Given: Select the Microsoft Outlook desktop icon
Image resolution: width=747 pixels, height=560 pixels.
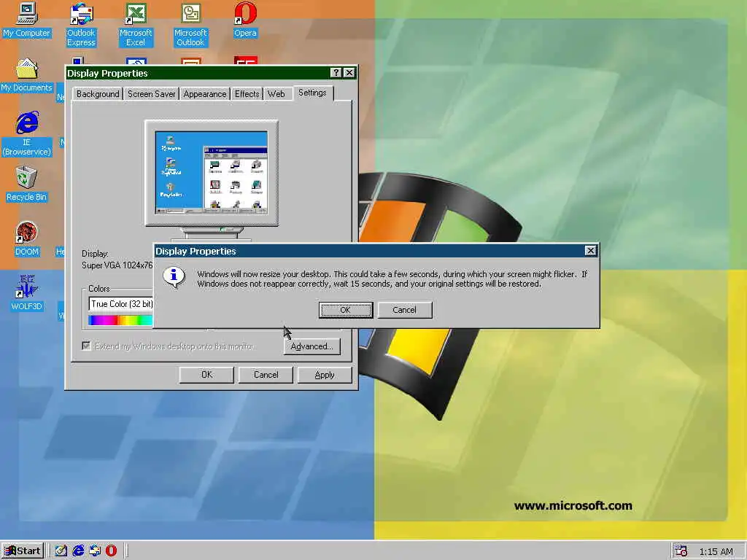Looking at the screenshot, I should tap(190, 24).
